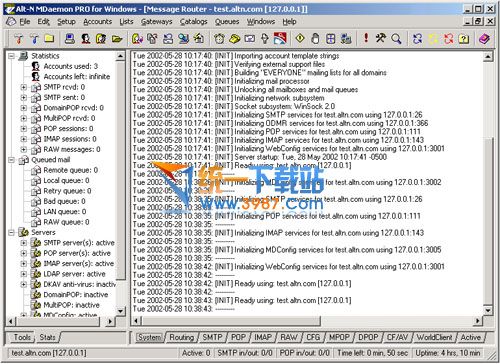Click the yellow diamond toolbar icon

pos(300,39)
